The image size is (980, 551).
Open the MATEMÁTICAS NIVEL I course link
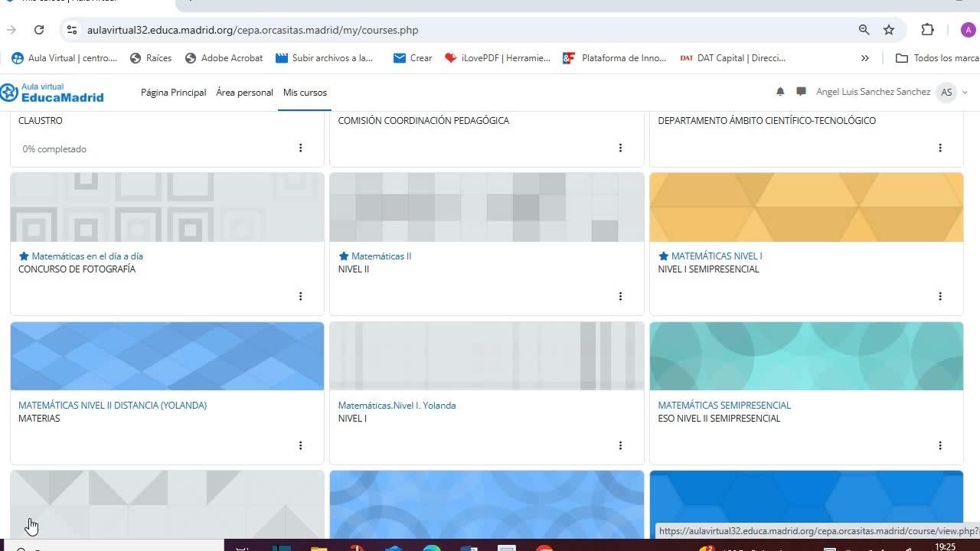click(717, 256)
